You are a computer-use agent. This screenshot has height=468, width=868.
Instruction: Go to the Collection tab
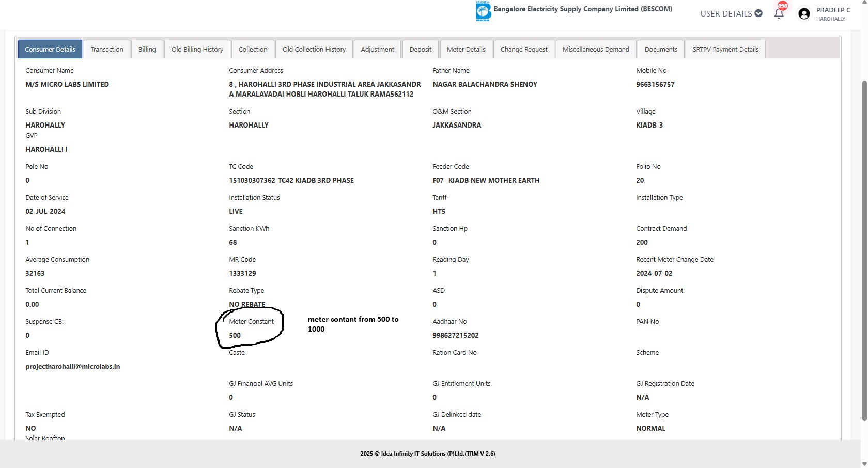pyautogui.click(x=253, y=49)
